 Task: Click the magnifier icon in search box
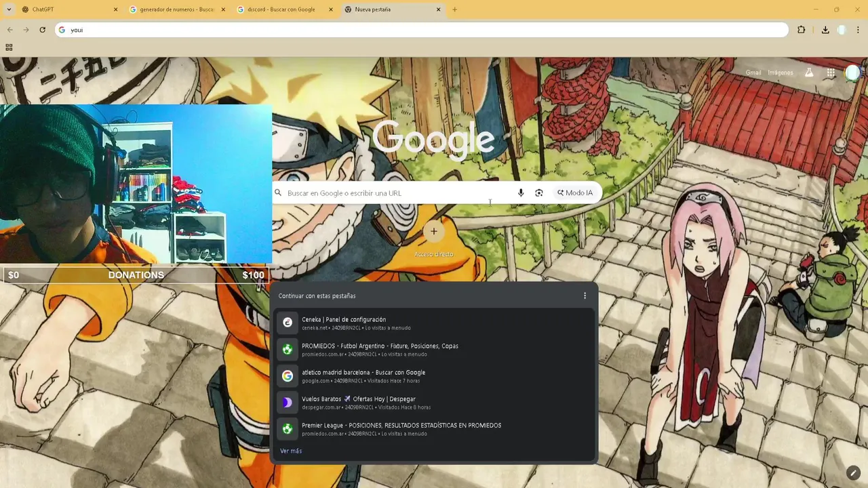click(x=278, y=193)
